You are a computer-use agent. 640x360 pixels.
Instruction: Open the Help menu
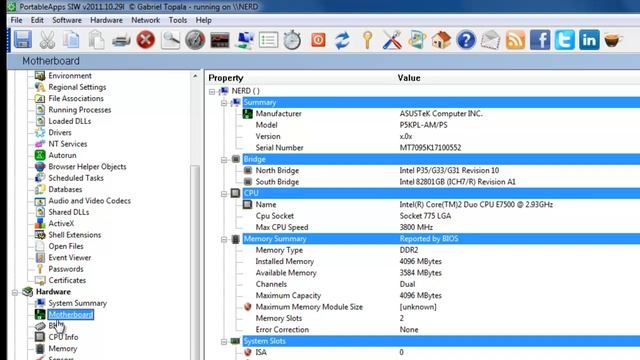tap(204, 20)
